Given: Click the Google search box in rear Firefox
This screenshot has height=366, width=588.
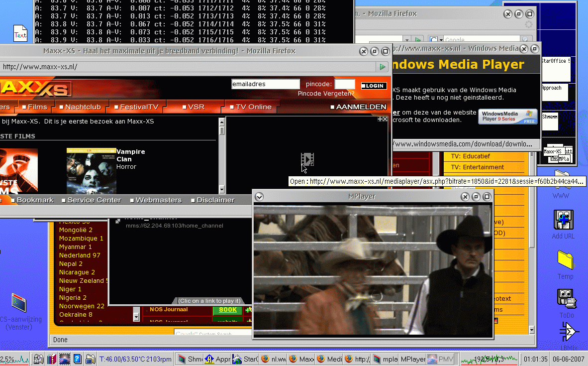Looking at the screenshot, I should (x=482, y=39).
